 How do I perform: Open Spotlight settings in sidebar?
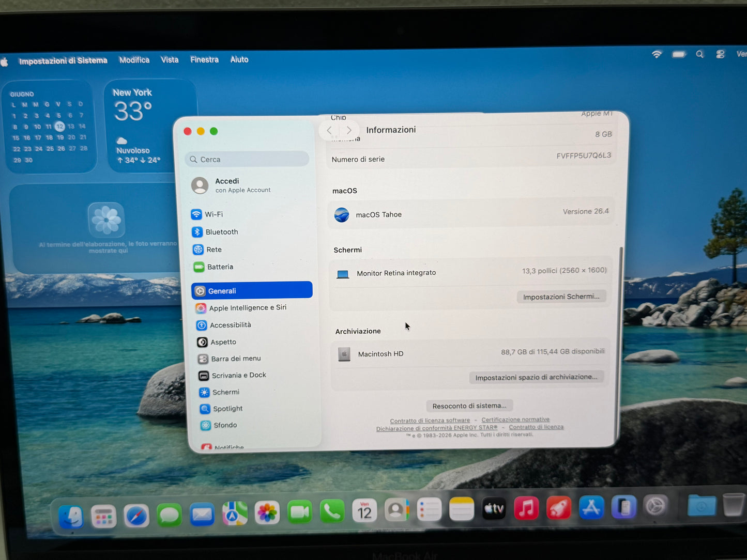click(x=221, y=409)
